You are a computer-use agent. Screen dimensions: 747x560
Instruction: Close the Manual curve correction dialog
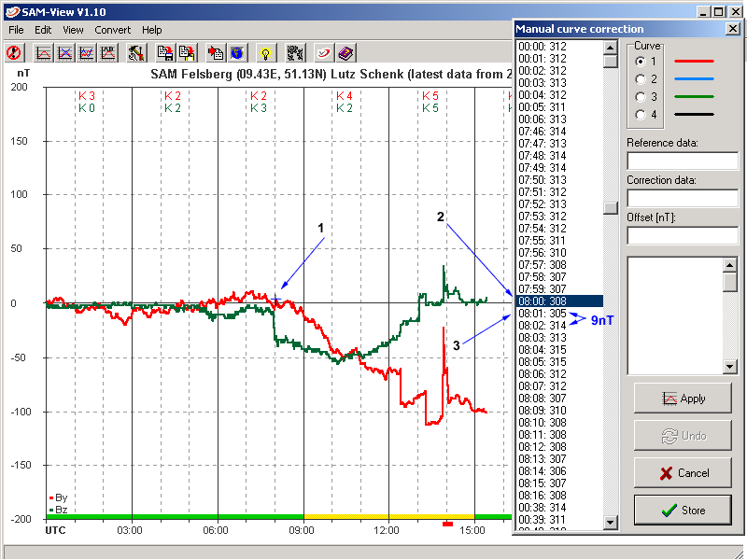pyautogui.click(x=733, y=29)
